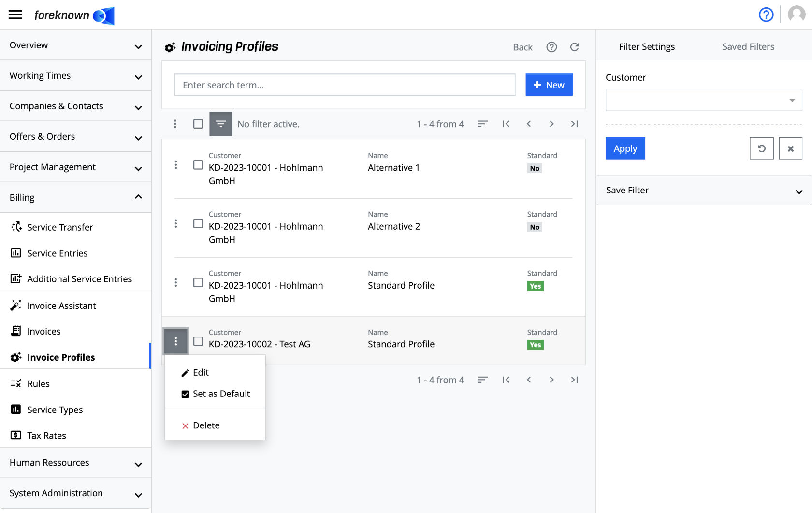Go to next page in bottom pagination
812x513 pixels.
coord(551,380)
